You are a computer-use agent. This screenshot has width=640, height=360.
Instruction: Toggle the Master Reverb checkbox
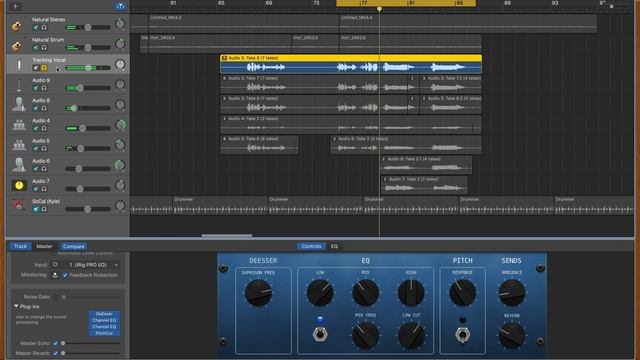56,353
